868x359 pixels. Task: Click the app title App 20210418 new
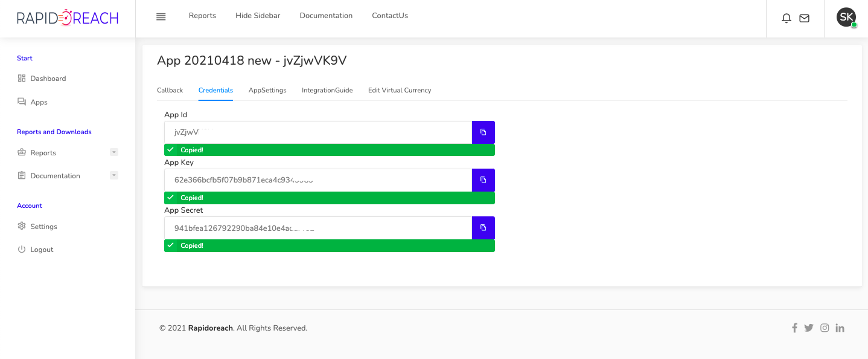252,60
